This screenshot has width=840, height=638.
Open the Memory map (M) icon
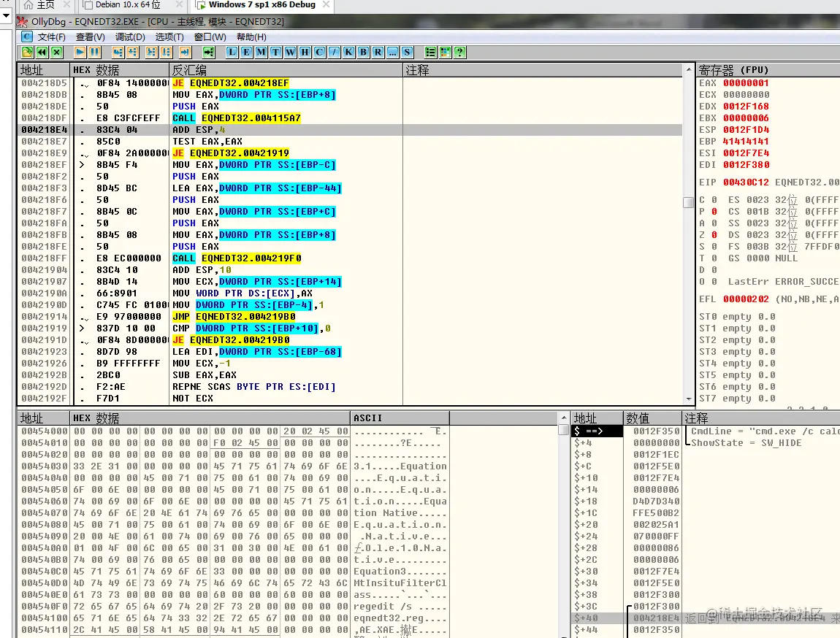coord(261,52)
